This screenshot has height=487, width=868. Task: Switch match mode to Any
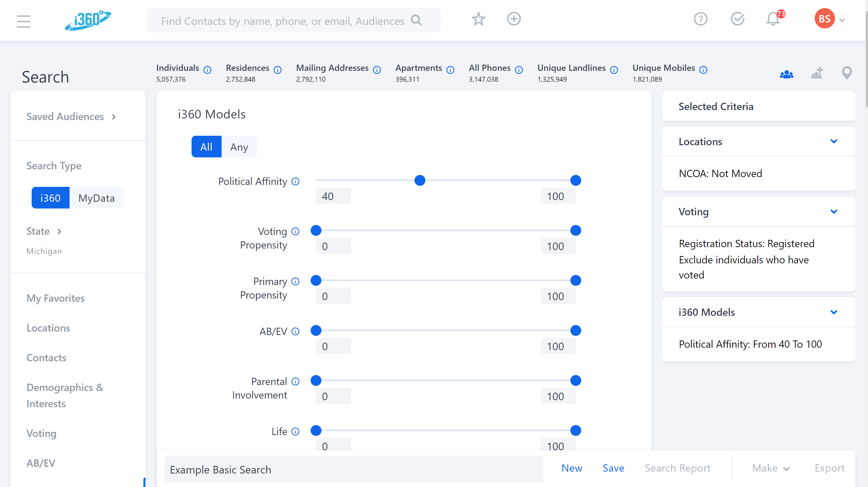pyautogui.click(x=239, y=147)
